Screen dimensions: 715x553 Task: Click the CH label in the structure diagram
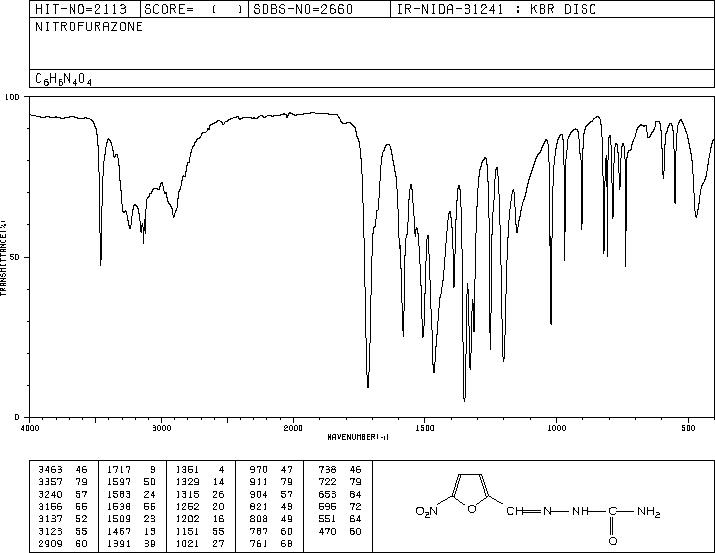pyautogui.click(x=515, y=512)
